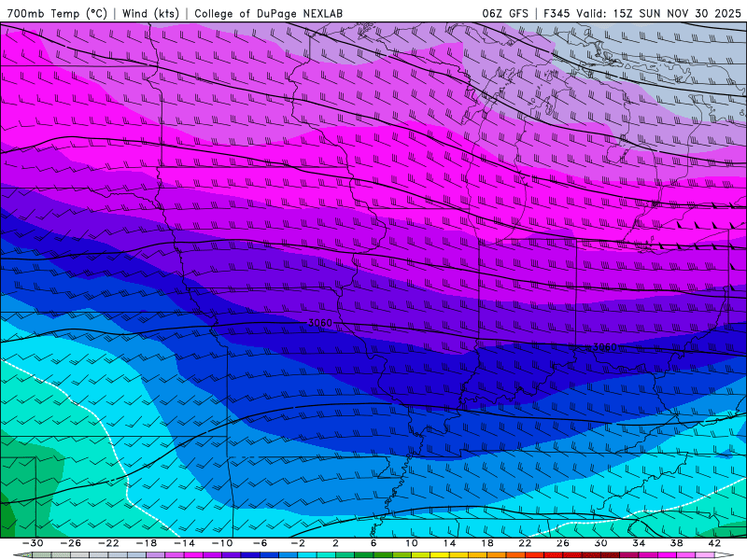Image resolution: width=747 pixels, height=560 pixels.
Task: Click the 22 color bar label
Action: click(x=525, y=543)
